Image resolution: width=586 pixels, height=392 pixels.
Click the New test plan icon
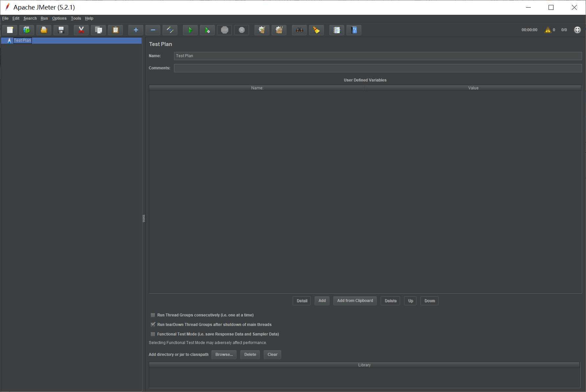pos(10,30)
